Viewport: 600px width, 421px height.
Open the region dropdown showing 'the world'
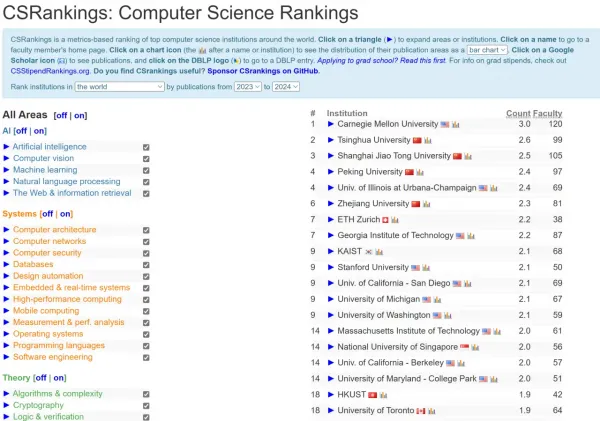[x=120, y=87]
